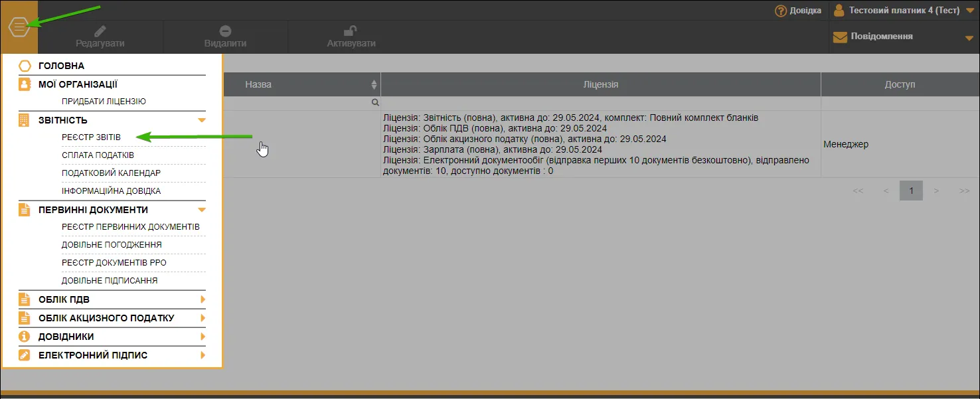Select the Менеджер access cell
Viewport: 980px width, 399px height.
pyautogui.click(x=846, y=144)
